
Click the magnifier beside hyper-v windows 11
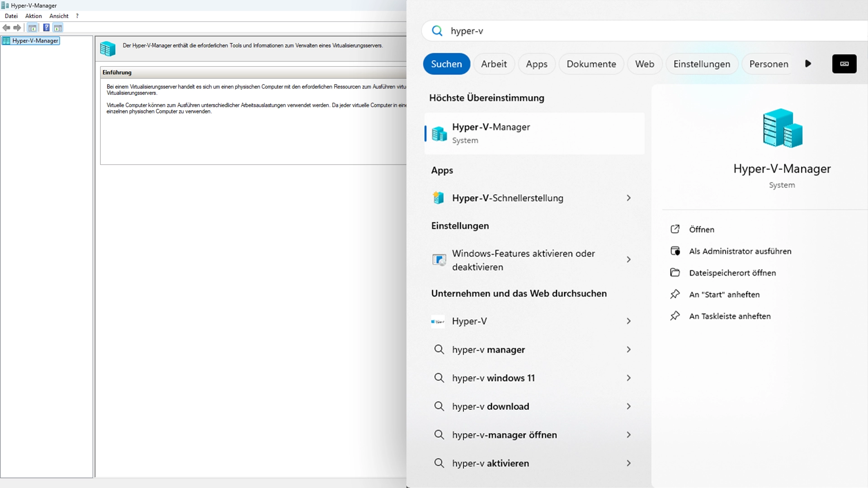tap(439, 378)
